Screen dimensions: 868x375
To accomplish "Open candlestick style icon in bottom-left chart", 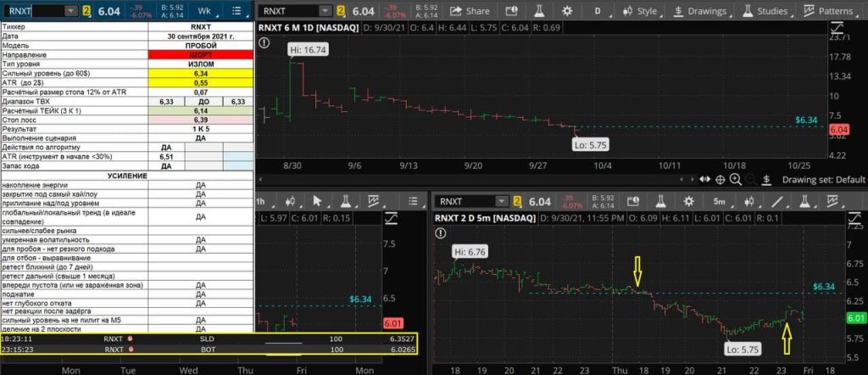I will [x=292, y=201].
